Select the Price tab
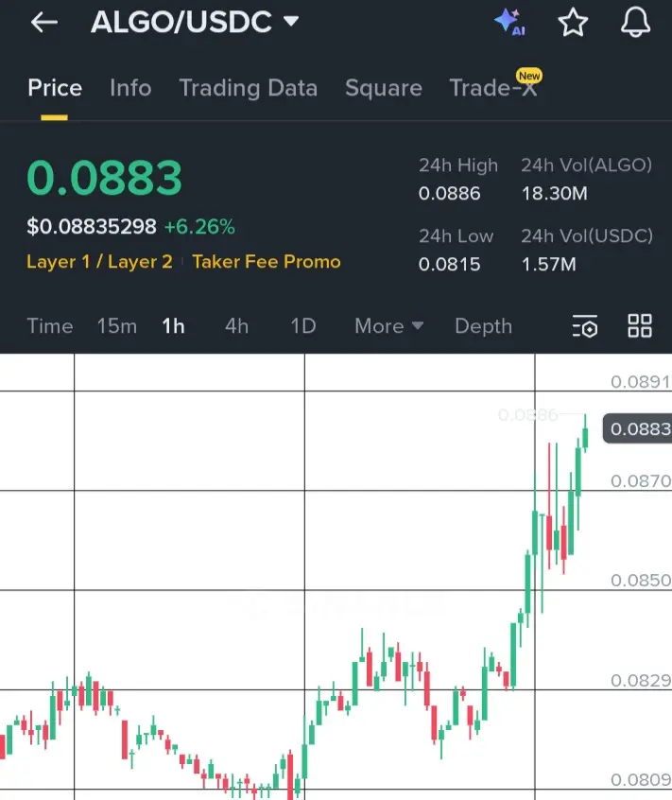The image size is (672, 800). [55, 88]
